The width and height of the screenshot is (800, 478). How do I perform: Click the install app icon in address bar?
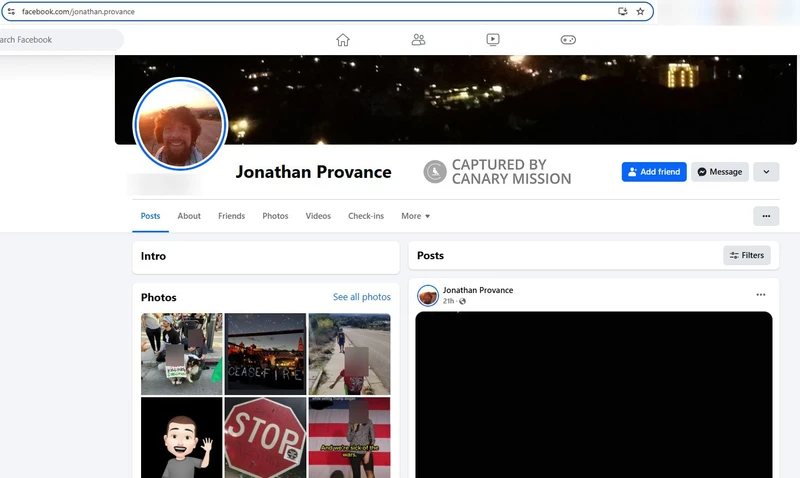(622, 11)
